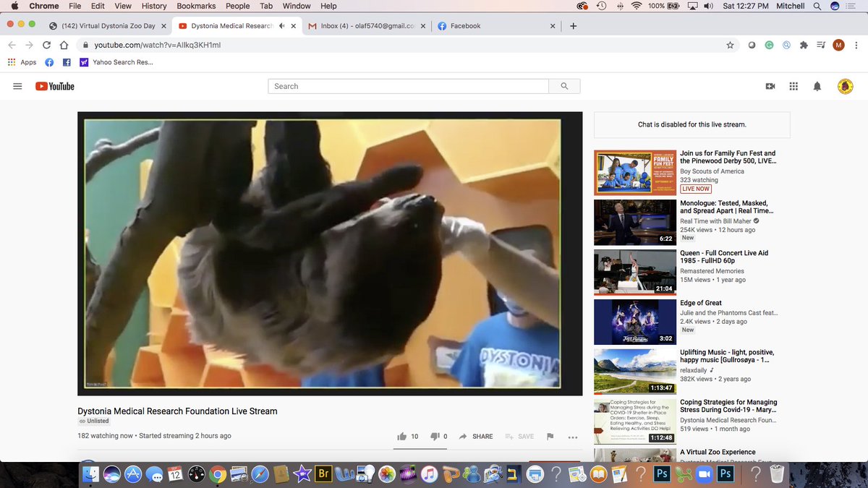Open a new Chrome tab
Viewport: 868px width, 488px height.
click(x=574, y=26)
